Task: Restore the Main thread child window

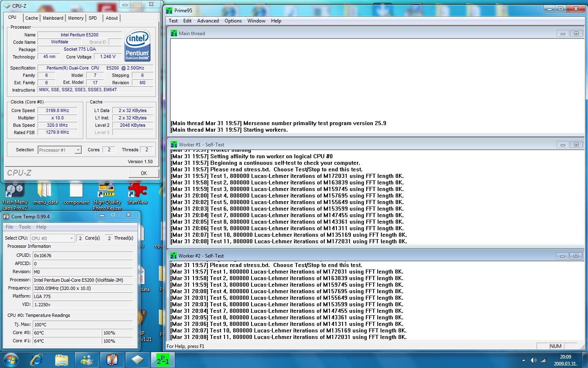Action: point(576,34)
